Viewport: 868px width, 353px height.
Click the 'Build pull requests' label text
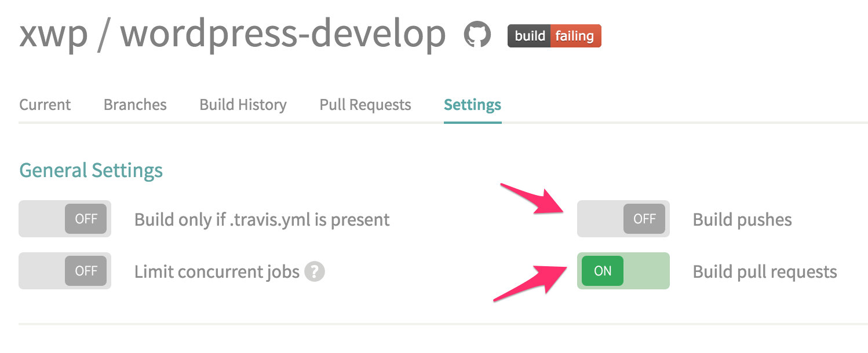pos(765,271)
